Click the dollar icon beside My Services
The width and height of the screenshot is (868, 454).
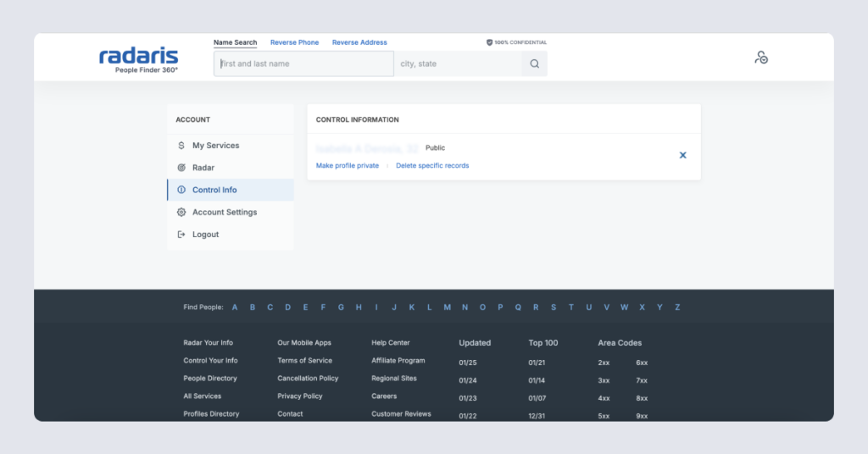[x=181, y=146]
